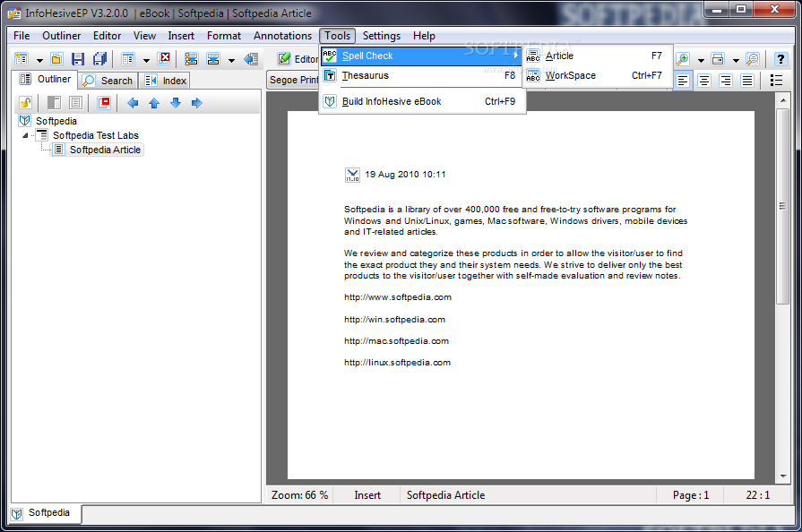This screenshot has width=802, height=532.
Task: Click the question mark help icon
Action: click(780, 59)
